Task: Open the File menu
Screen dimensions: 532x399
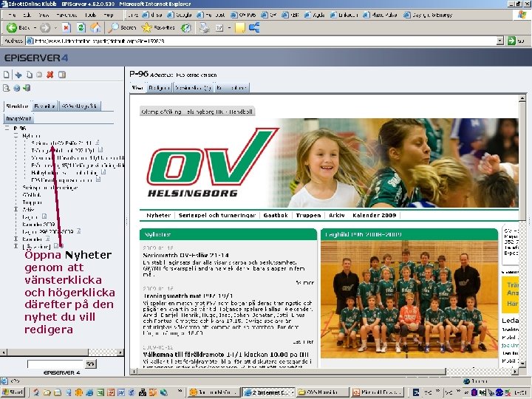Action: [x=12, y=15]
